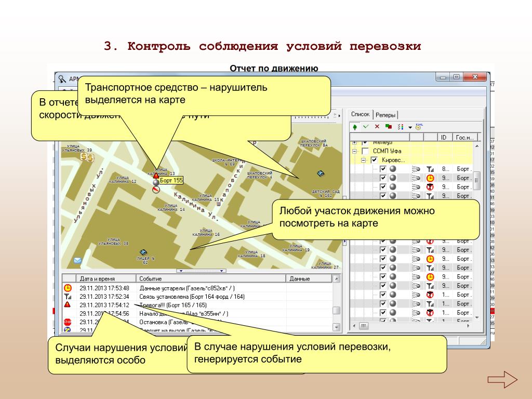The height and width of the screenshot is (399, 532).
Task: Switch to the Реперы tab
Action: 385,115
